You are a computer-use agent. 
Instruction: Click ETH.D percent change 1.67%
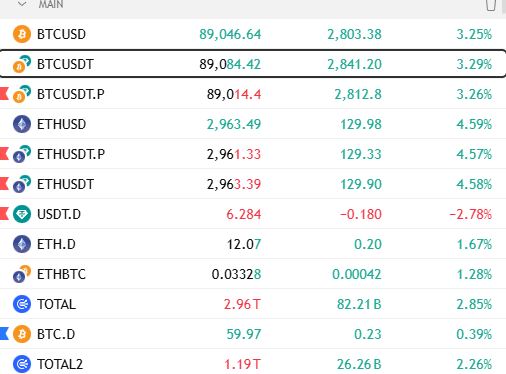474,244
